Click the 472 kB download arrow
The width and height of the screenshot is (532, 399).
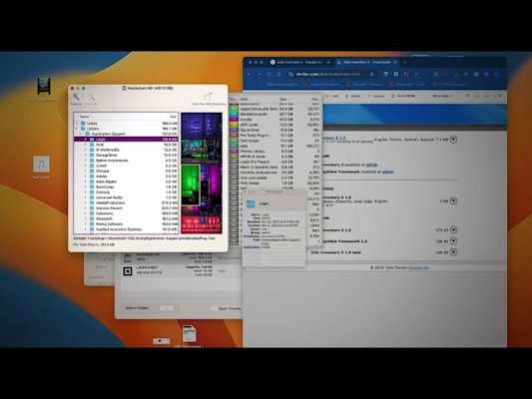pos(453,229)
